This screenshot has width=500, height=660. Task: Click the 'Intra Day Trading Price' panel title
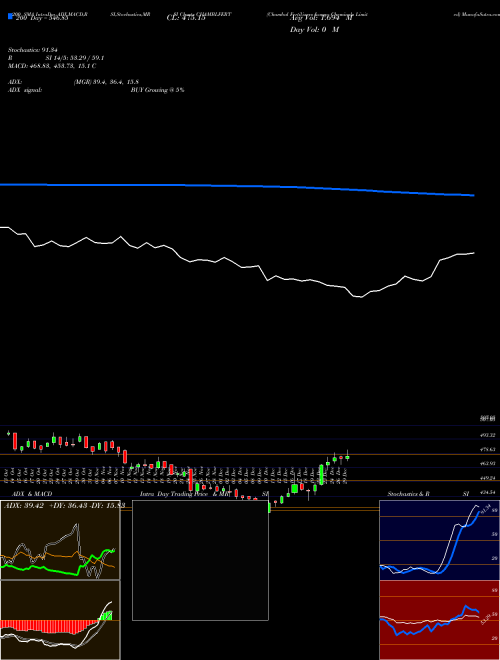174,494
